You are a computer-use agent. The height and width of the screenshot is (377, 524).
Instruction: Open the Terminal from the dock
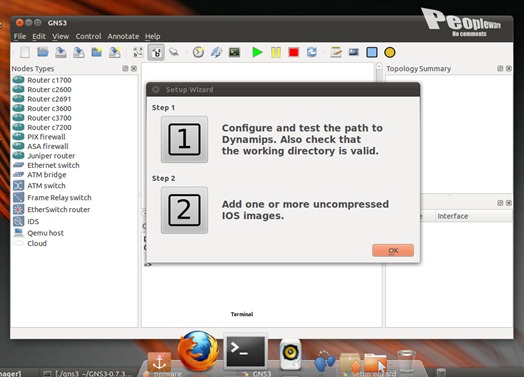[x=246, y=351]
